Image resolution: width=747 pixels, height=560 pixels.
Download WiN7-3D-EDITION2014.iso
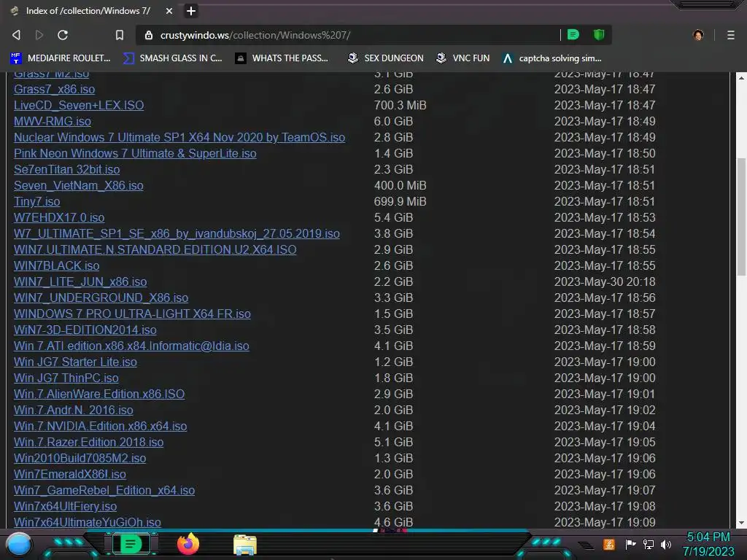[85, 330]
